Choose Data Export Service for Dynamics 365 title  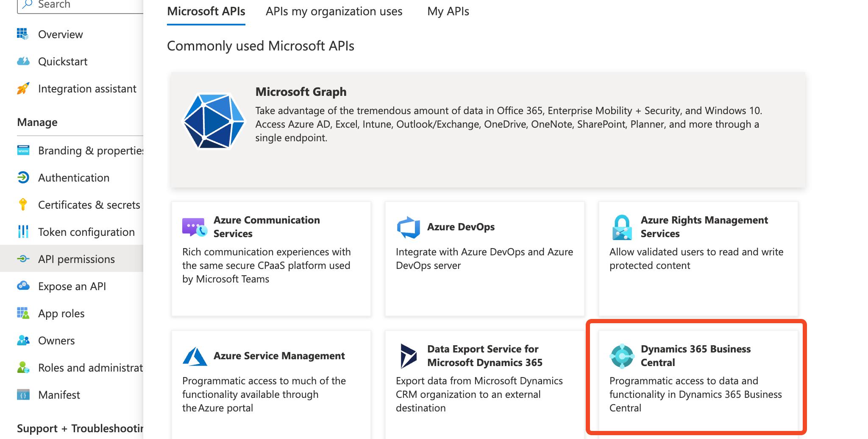click(485, 356)
